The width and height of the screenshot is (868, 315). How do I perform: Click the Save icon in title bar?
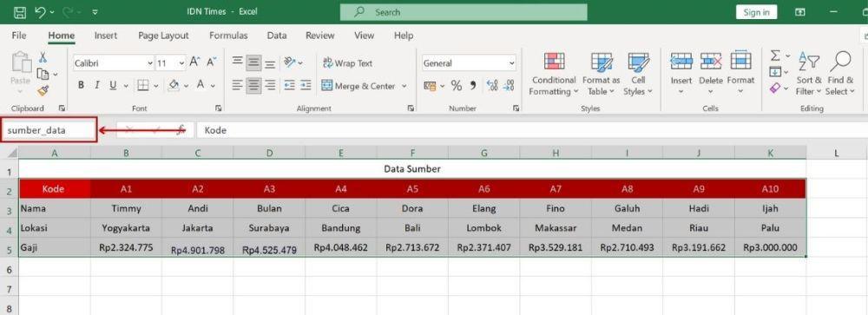point(19,11)
